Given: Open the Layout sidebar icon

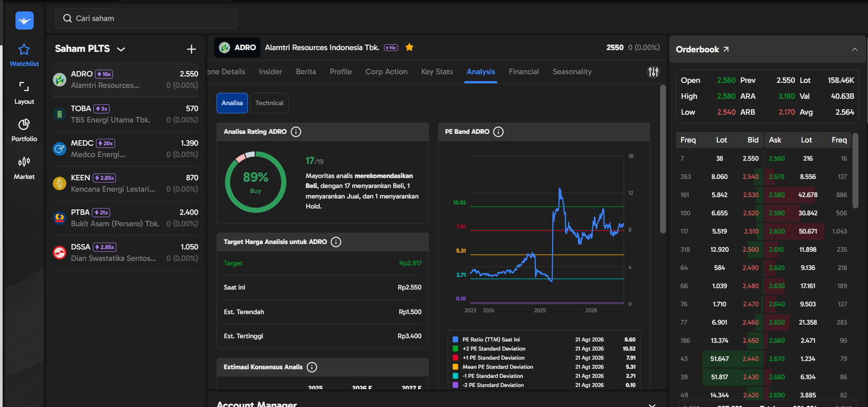Looking at the screenshot, I should click(24, 86).
